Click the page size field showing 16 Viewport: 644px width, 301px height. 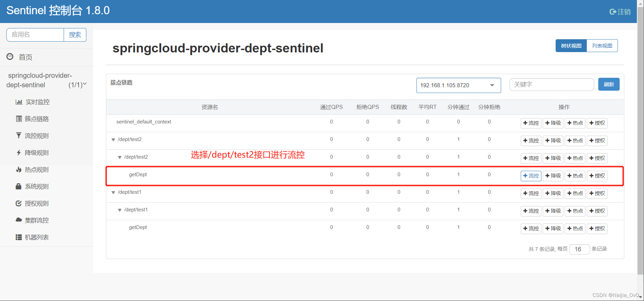579,249
